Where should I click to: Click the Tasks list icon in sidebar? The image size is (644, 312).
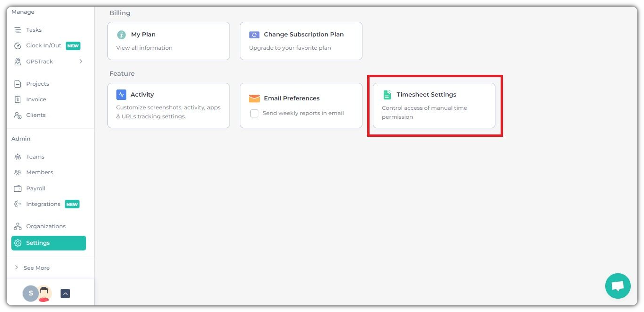click(18, 30)
